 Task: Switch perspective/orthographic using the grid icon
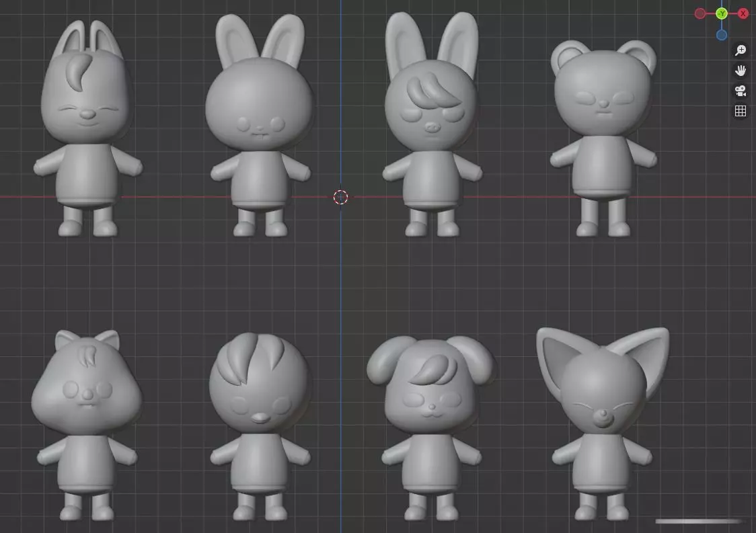(x=741, y=111)
